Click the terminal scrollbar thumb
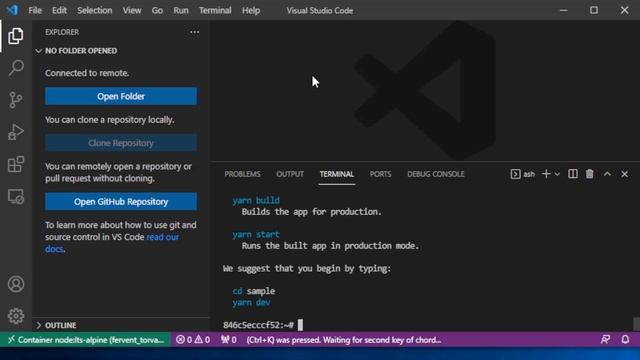Viewport: 640px width, 360px height. tap(636, 324)
